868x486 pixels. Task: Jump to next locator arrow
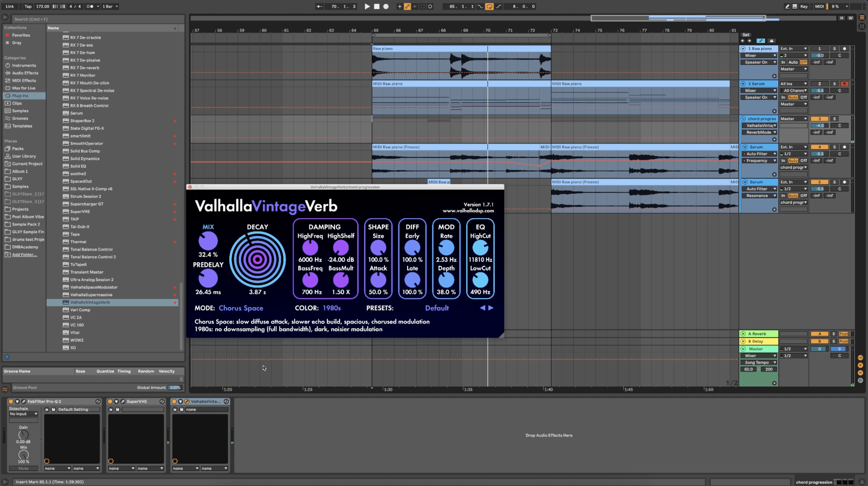click(749, 41)
